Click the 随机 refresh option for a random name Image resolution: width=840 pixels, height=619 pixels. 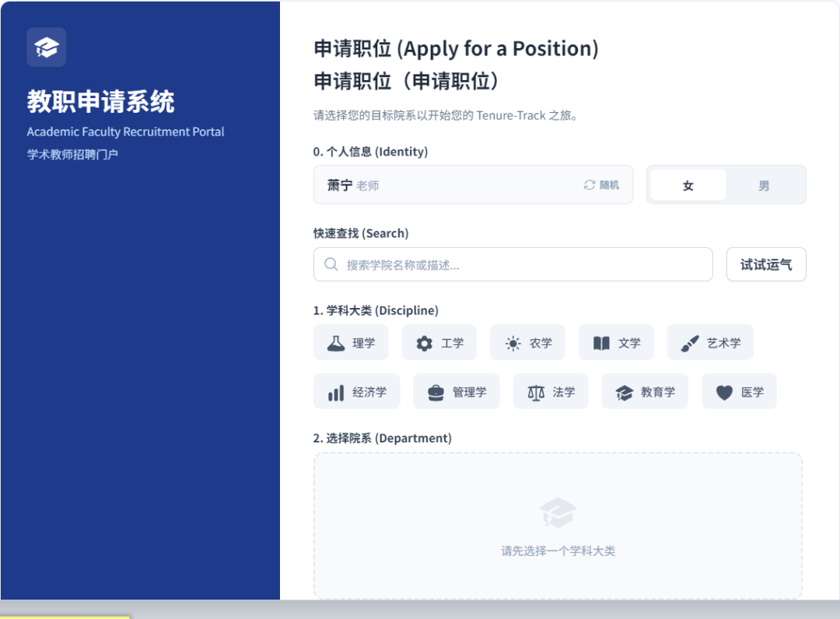point(602,184)
